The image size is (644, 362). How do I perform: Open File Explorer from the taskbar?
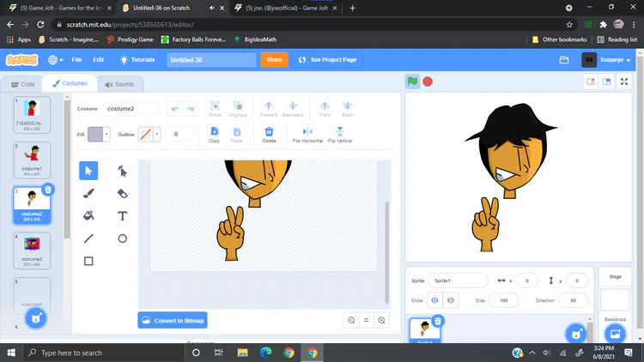(x=242, y=353)
